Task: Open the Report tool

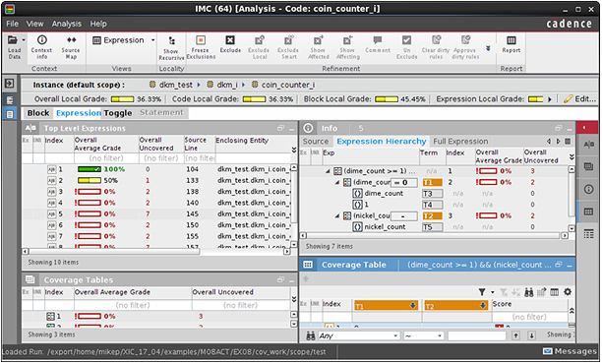Action: (x=511, y=44)
